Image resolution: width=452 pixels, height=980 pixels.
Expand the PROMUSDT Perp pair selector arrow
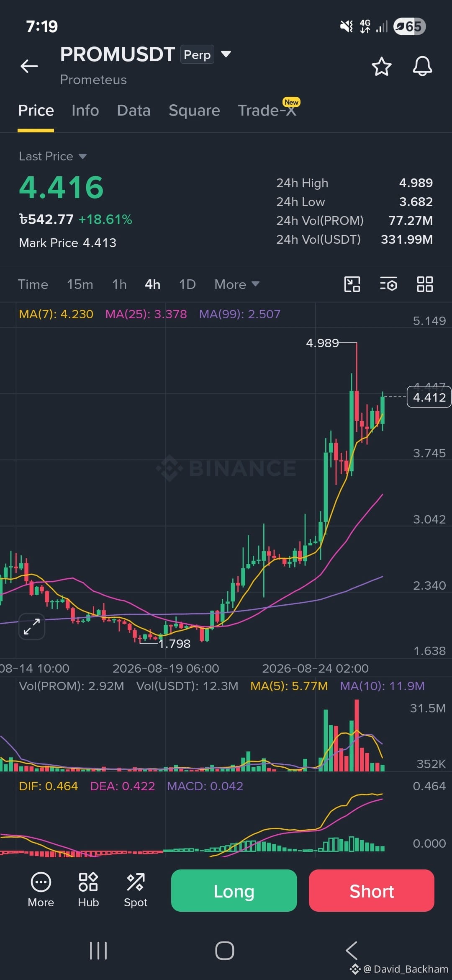[226, 54]
